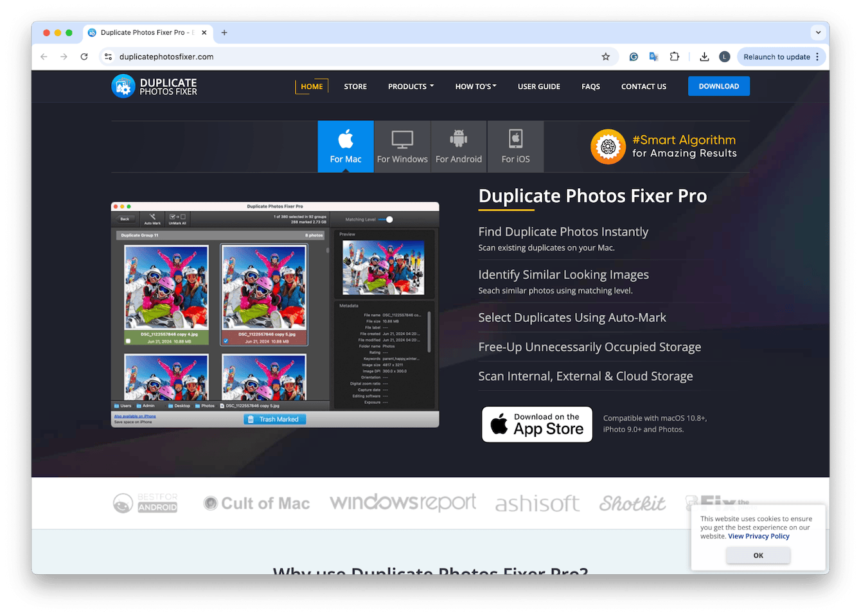Click the blue DOWNLOAD button

tap(718, 85)
